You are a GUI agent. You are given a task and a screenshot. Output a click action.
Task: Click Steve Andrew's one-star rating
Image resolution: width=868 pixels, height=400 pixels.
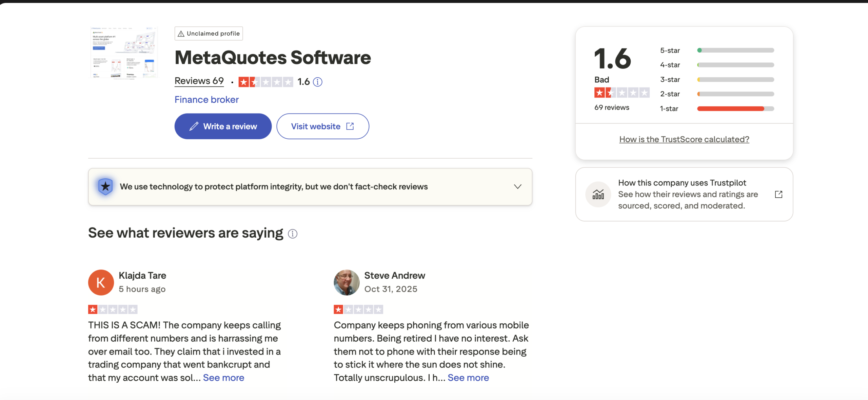pyautogui.click(x=358, y=309)
